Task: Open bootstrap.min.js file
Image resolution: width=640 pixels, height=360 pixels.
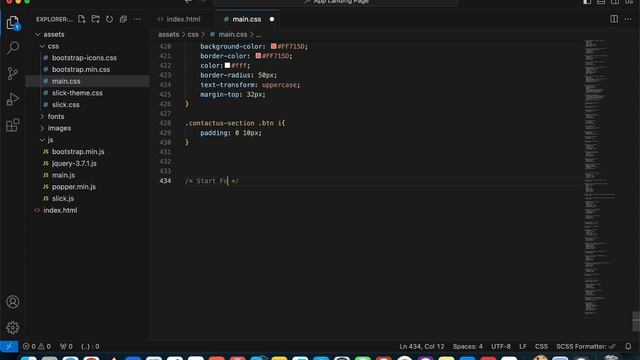Action: tap(78, 151)
